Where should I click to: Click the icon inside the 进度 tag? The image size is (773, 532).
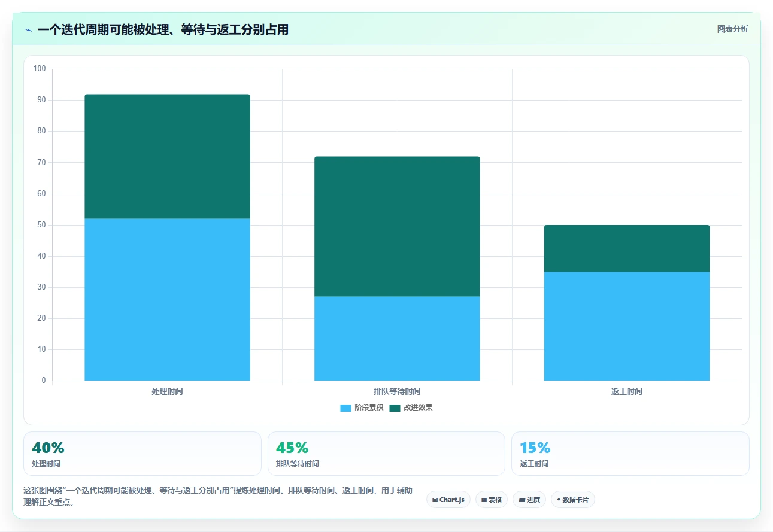[522, 500]
